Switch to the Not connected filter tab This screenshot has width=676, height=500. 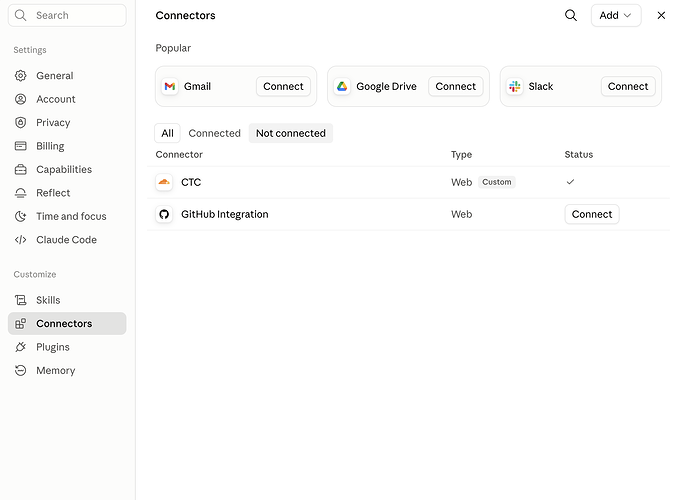291,133
